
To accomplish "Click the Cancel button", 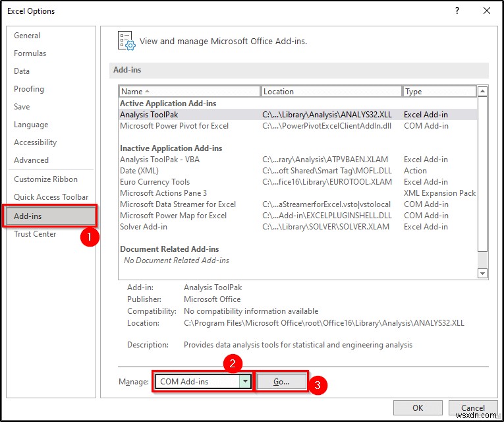I will point(473,408).
